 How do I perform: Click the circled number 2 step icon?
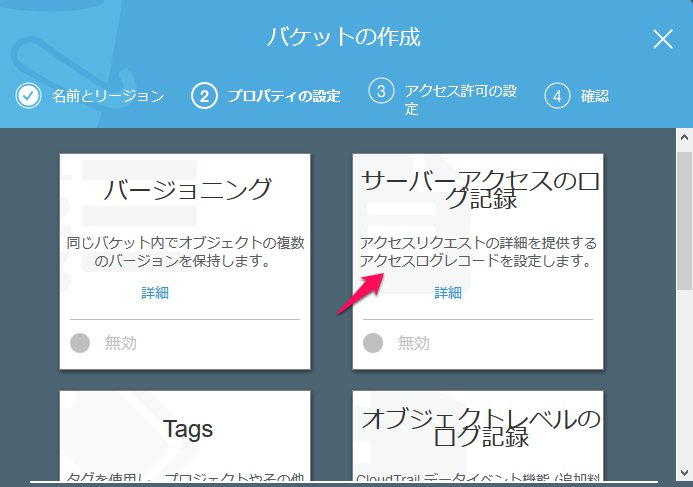[204, 96]
